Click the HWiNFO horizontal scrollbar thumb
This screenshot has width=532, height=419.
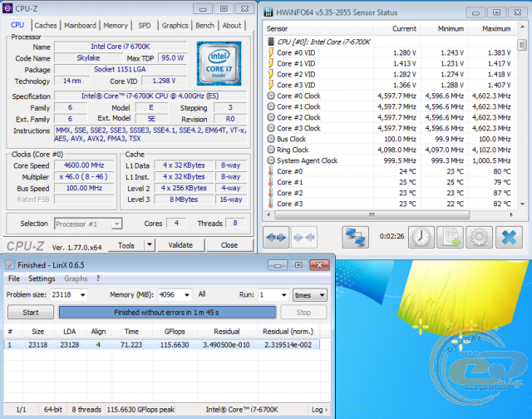tap(372, 214)
